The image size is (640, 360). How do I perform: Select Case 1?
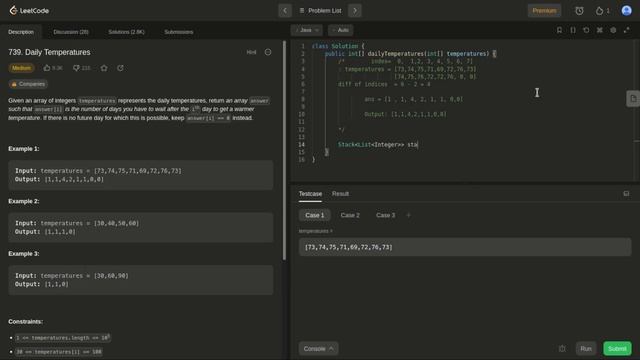click(315, 215)
